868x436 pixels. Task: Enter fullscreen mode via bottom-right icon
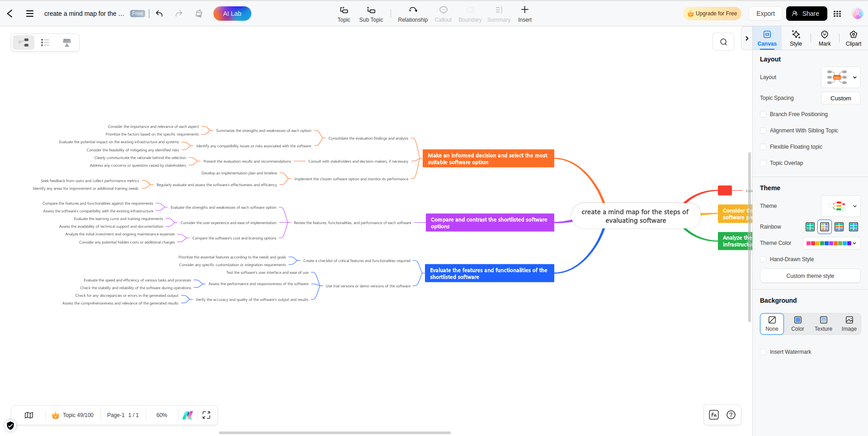[x=206, y=415]
